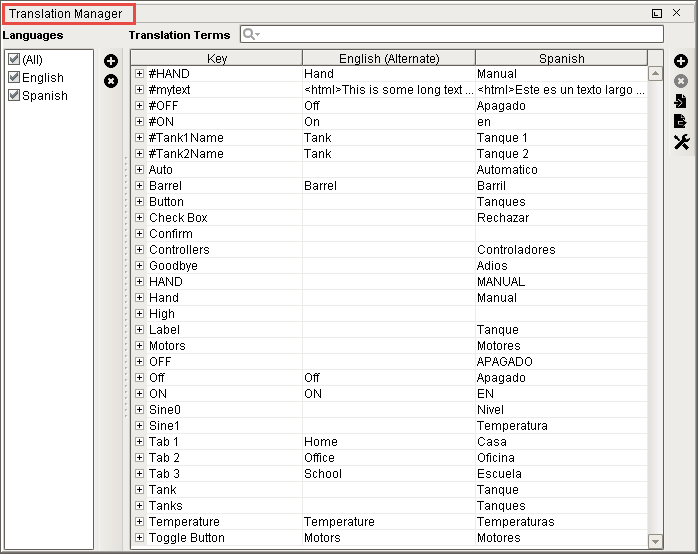This screenshot has height=554, width=698.
Task: Select the Spanish cell 'Oficina'
Action: pyautogui.click(x=561, y=458)
